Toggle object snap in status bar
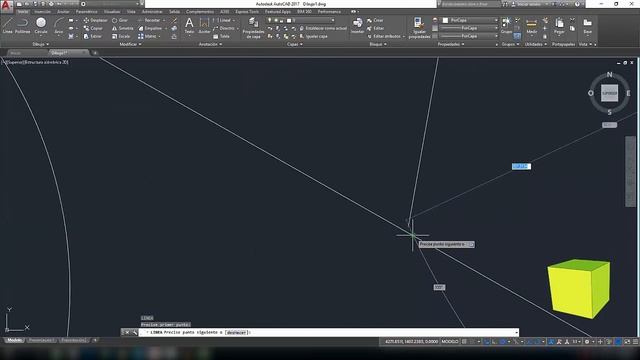The image size is (640, 360). [x=537, y=342]
